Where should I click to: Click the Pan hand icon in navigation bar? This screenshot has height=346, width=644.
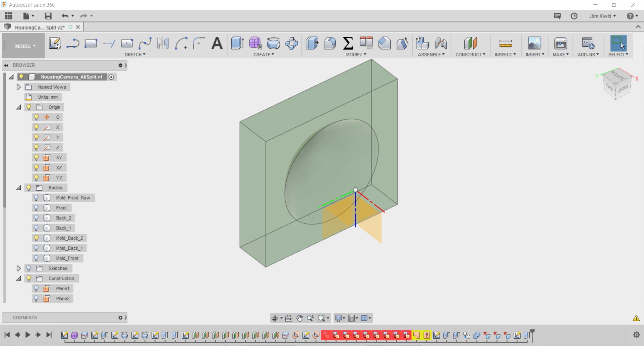(x=299, y=318)
